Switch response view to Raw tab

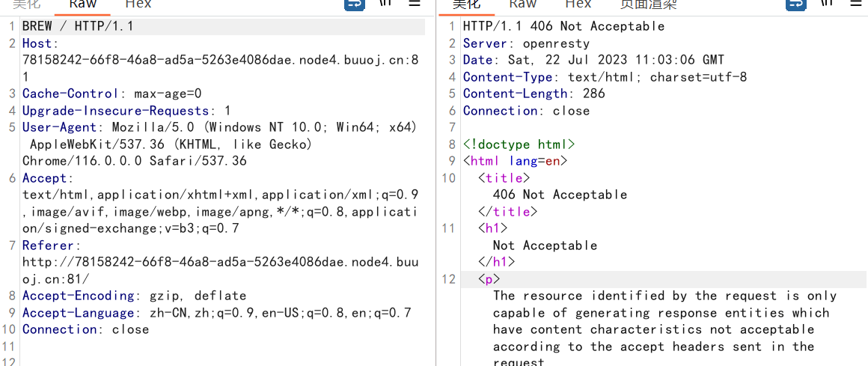pyautogui.click(x=522, y=4)
